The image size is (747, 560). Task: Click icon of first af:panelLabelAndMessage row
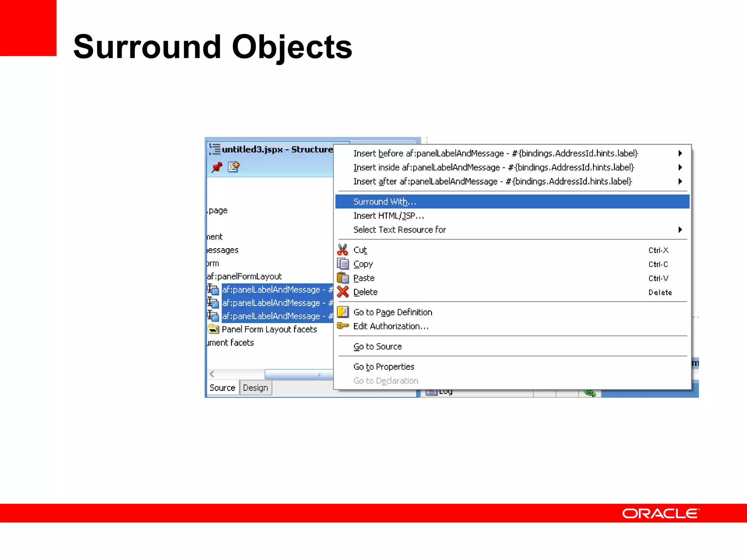pos(213,289)
